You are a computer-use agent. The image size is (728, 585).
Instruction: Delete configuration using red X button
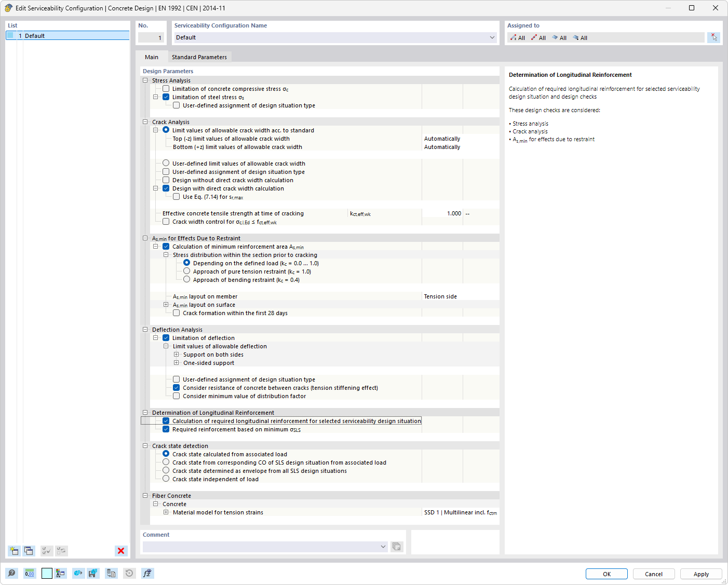(x=121, y=551)
